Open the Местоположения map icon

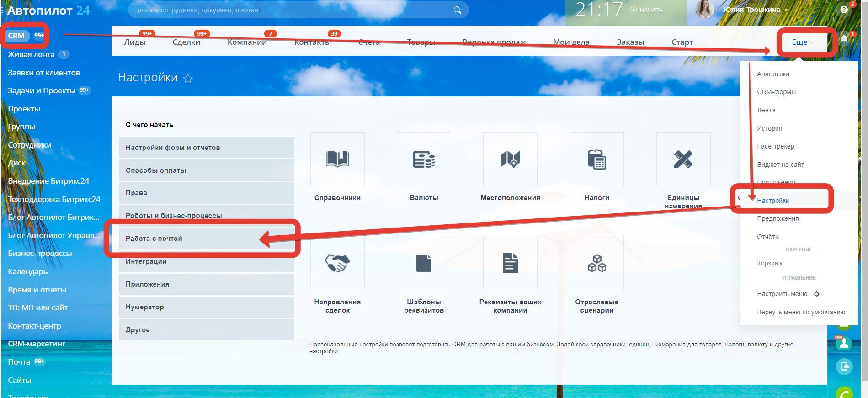coord(510,159)
